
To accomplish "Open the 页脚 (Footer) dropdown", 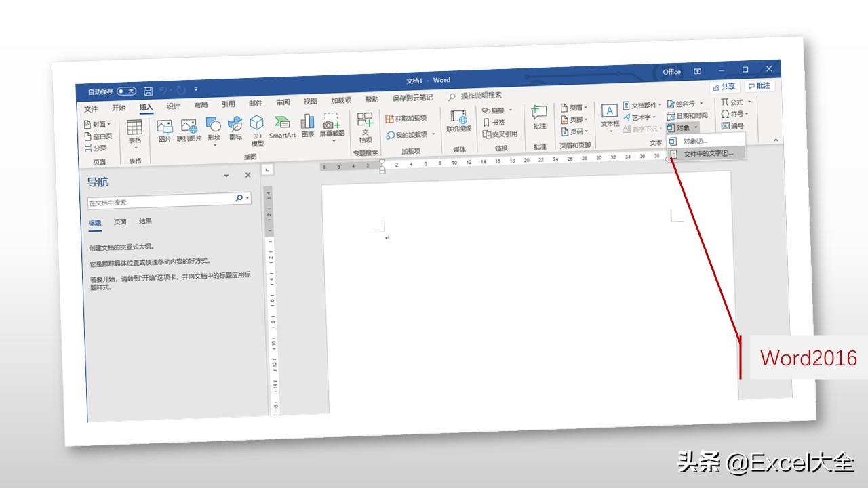I will coord(574,119).
